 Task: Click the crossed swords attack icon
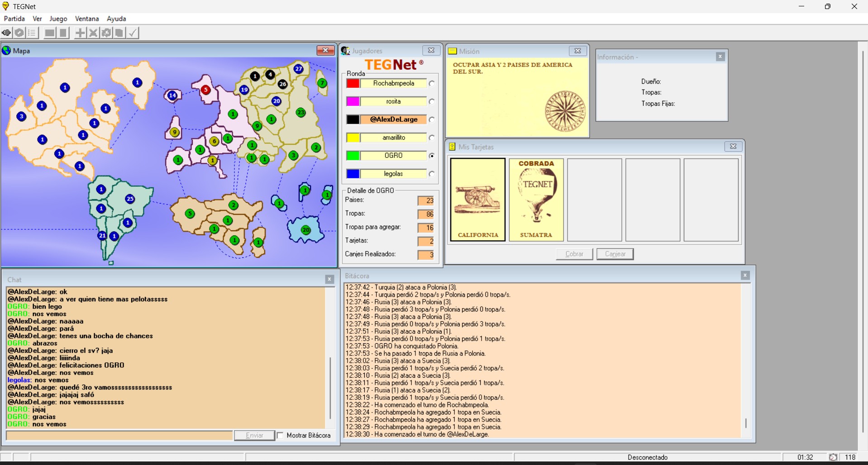click(93, 33)
